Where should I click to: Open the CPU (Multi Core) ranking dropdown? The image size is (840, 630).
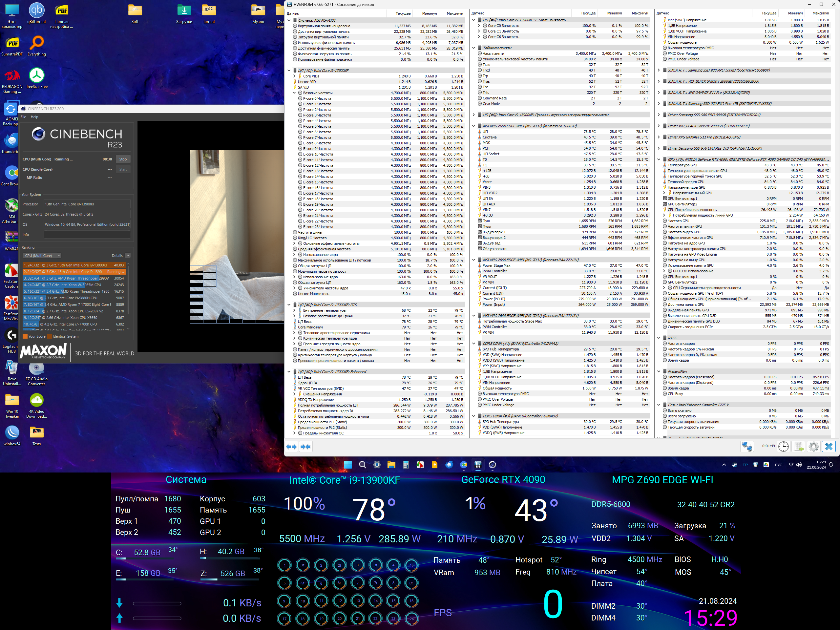click(x=42, y=256)
